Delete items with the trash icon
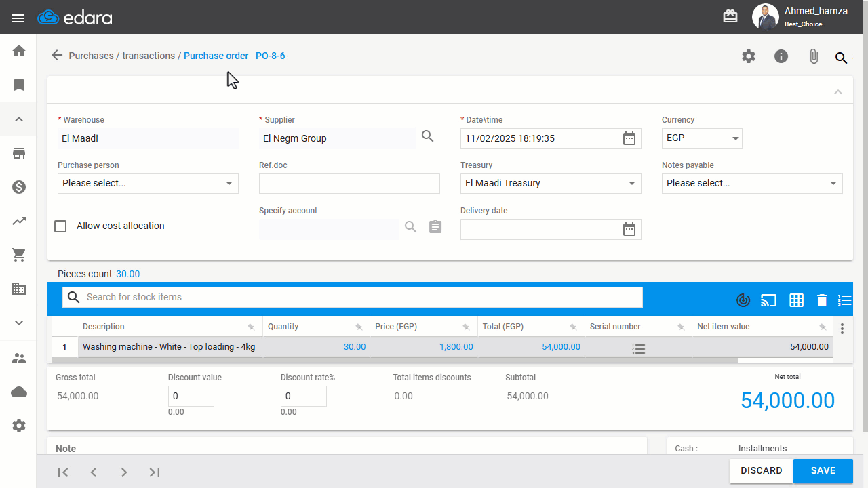Image resolution: width=868 pixels, height=488 pixels. pos(822,300)
